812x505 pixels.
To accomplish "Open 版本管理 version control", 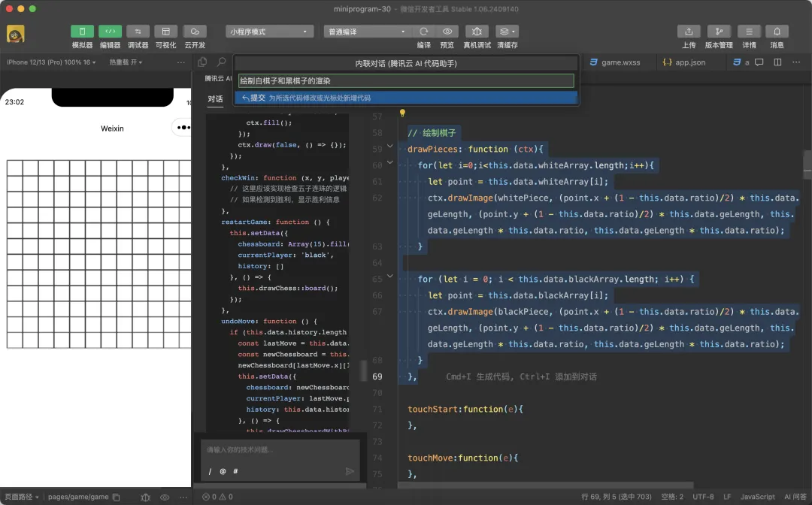I will click(719, 32).
